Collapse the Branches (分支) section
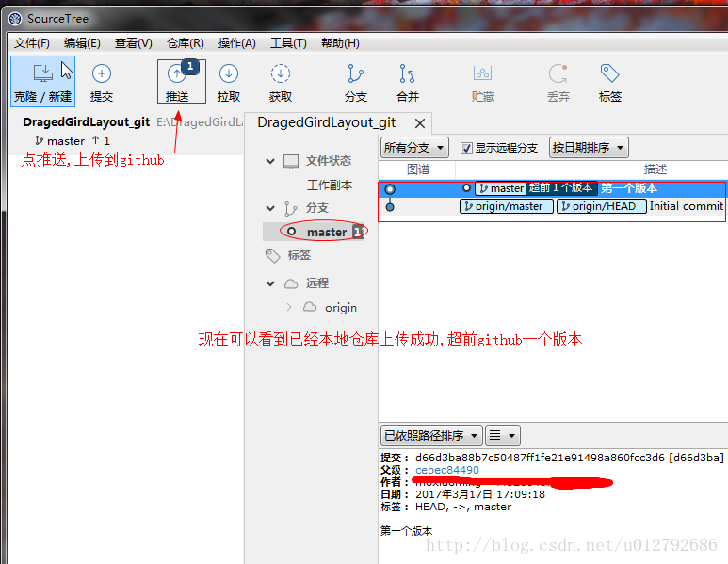The height and width of the screenshot is (564, 728). tap(270, 208)
